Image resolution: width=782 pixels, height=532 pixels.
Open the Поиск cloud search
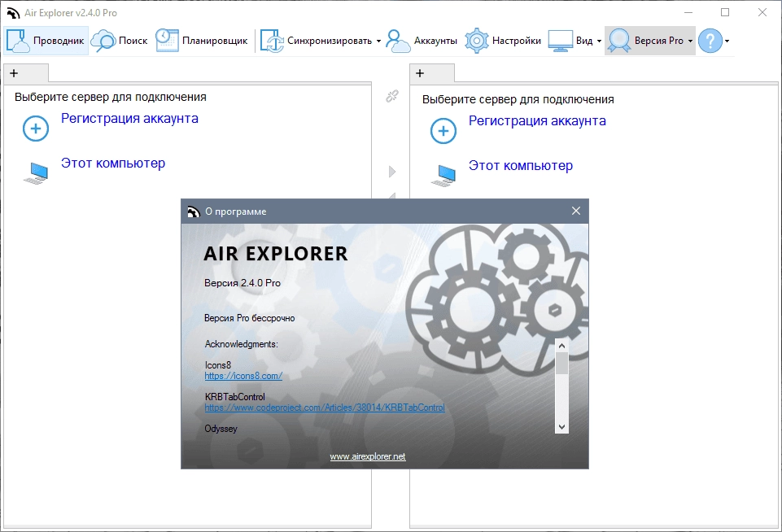pos(119,41)
